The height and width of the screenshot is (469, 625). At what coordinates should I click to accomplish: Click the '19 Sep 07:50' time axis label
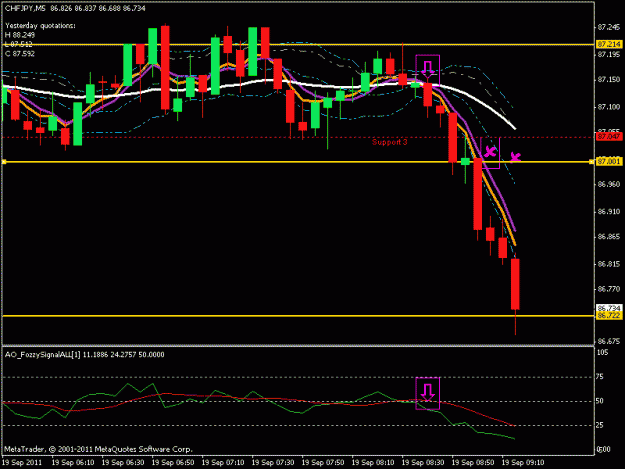pos(323,463)
